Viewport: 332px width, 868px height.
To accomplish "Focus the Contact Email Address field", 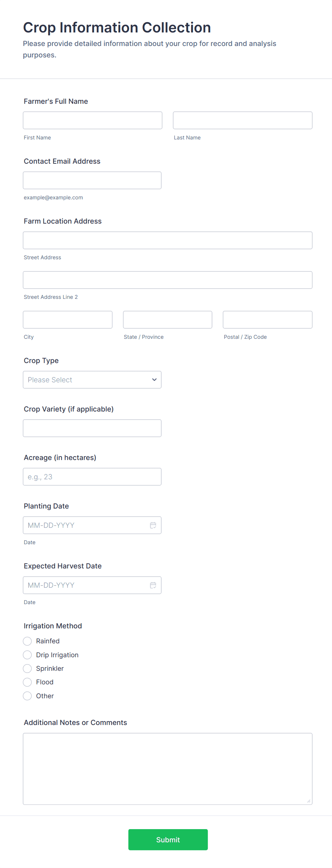I will [x=92, y=180].
